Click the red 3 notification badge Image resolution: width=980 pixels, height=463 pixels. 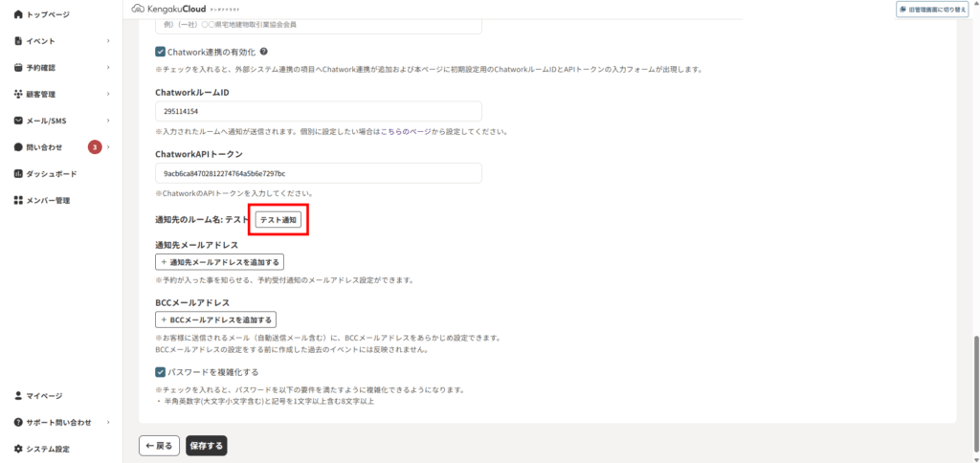[x=95, y=147]
